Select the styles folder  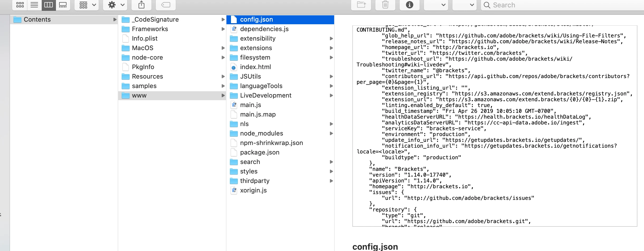[280, 171]
